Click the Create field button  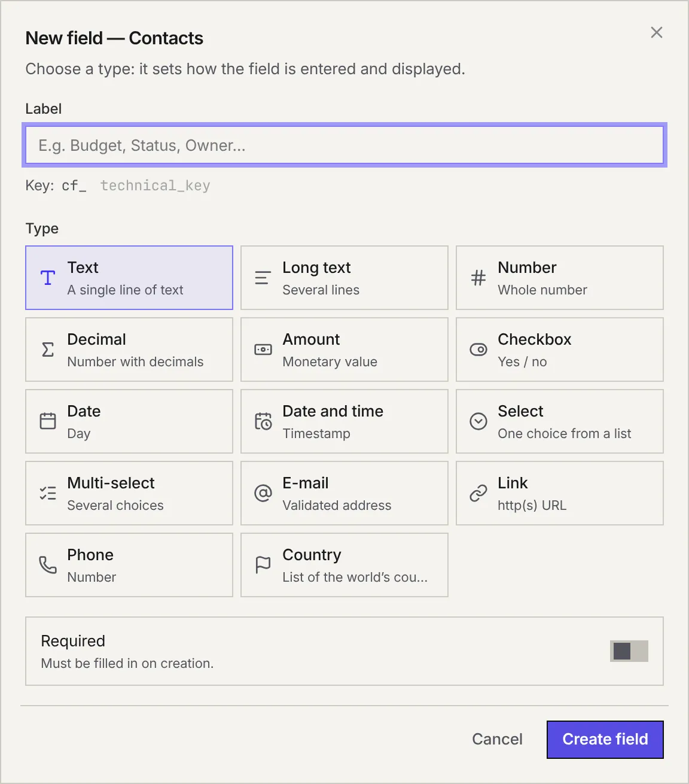[605, 739]
